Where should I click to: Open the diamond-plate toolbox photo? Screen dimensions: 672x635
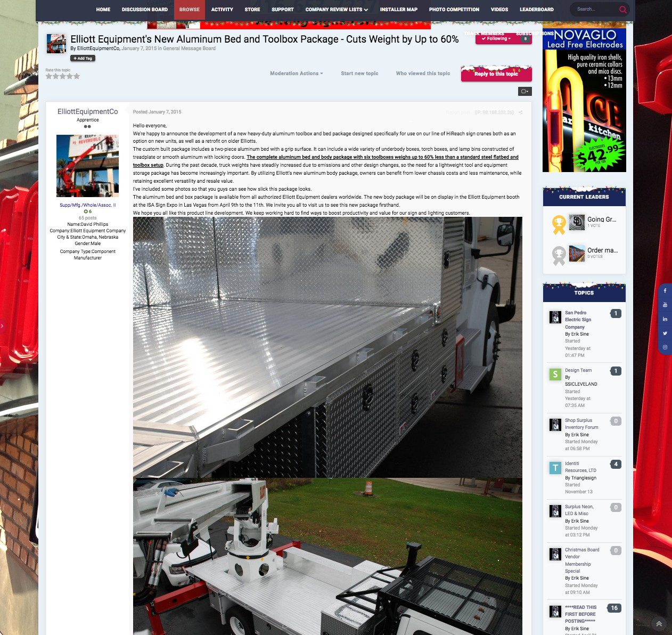[327, 347]
